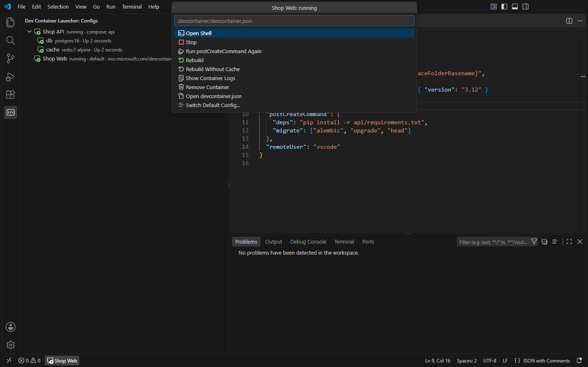Open the Manage gear icon
Image resolution: width=588 pixels, height=367 pixels.
coord(11,345)
